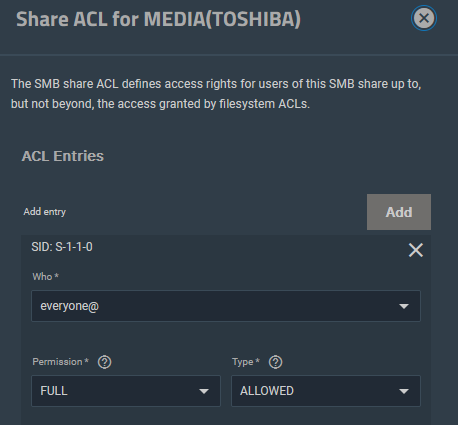Viewport: 458px width, 425px height.
Task: Click the SMB share ACL description text
Action: coord(216,94)
